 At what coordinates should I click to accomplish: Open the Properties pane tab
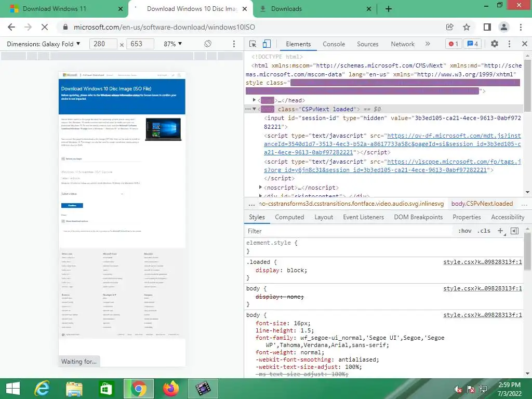point(467,217)
